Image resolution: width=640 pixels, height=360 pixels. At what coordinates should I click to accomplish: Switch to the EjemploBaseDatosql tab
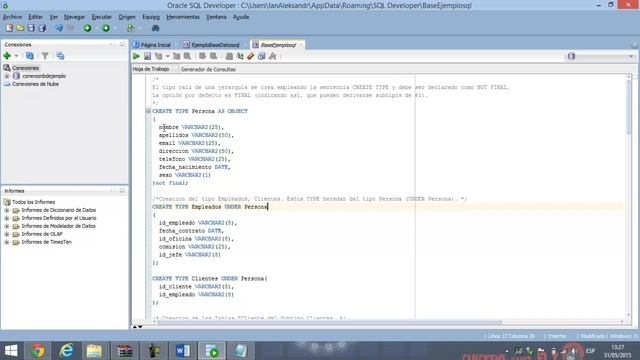coord(215,45)
